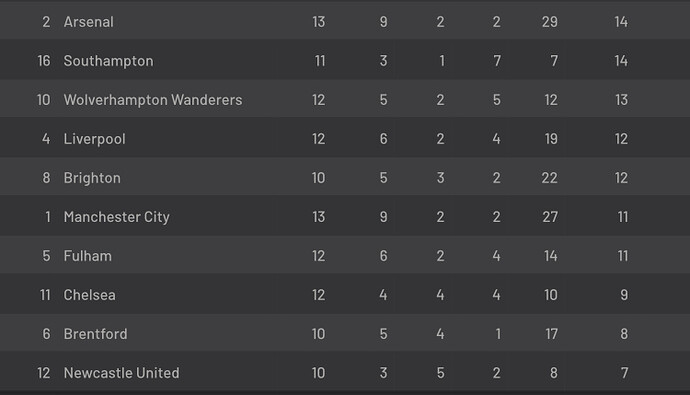The image size is (690, 395).
Task: Click the Chelsea team name
Action: click(x=89, y=295)
